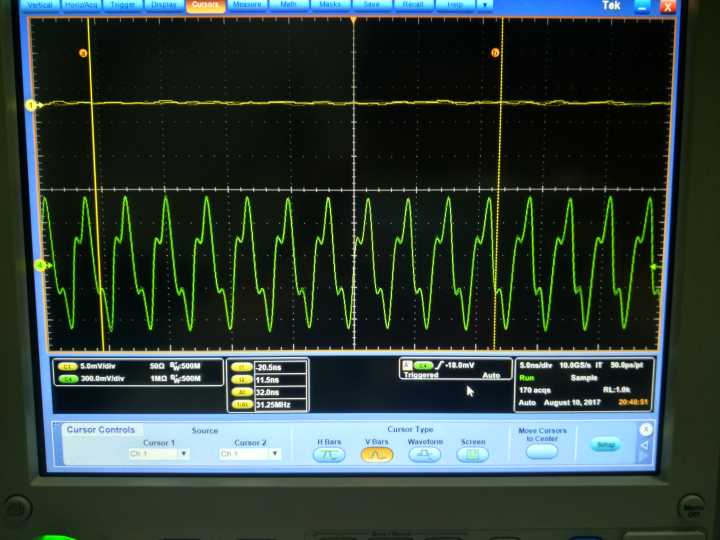Click the green Run status indicator
Viewport: 720px width, 540px height.
click(527, 377)
